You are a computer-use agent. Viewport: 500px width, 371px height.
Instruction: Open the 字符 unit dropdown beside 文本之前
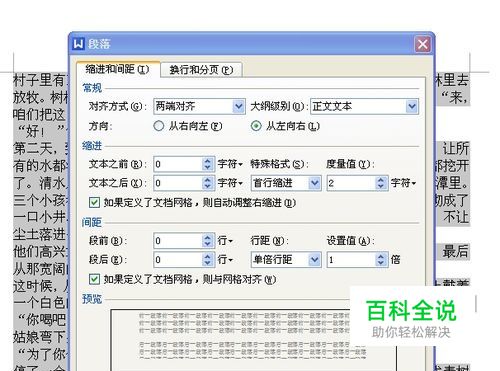[230, 164]
